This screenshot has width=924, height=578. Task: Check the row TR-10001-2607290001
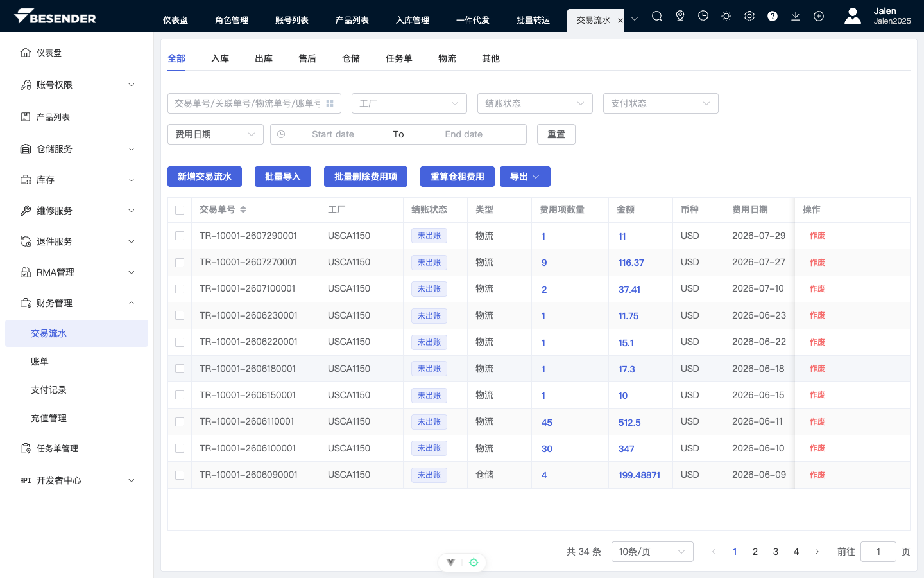click(180, 236)
